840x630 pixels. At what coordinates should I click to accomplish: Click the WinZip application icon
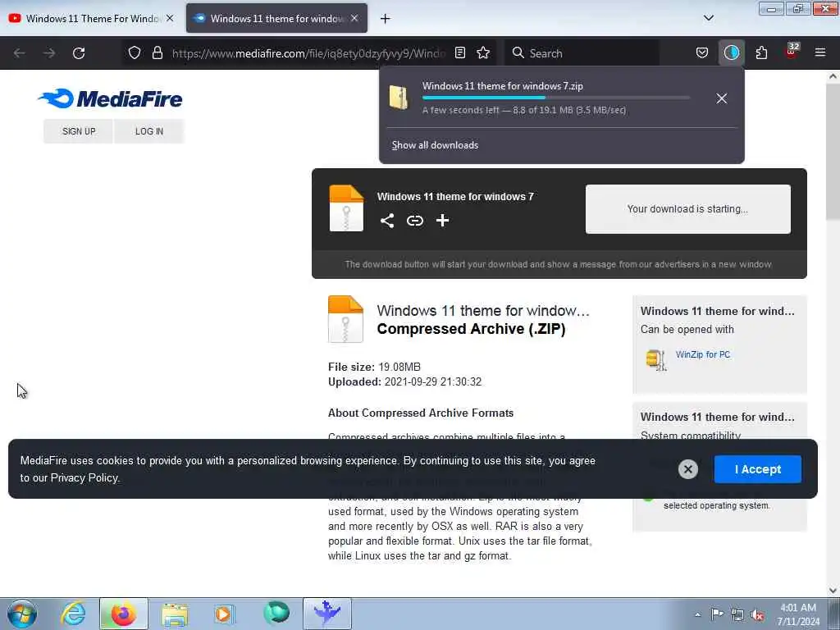(x=655, y=360)
